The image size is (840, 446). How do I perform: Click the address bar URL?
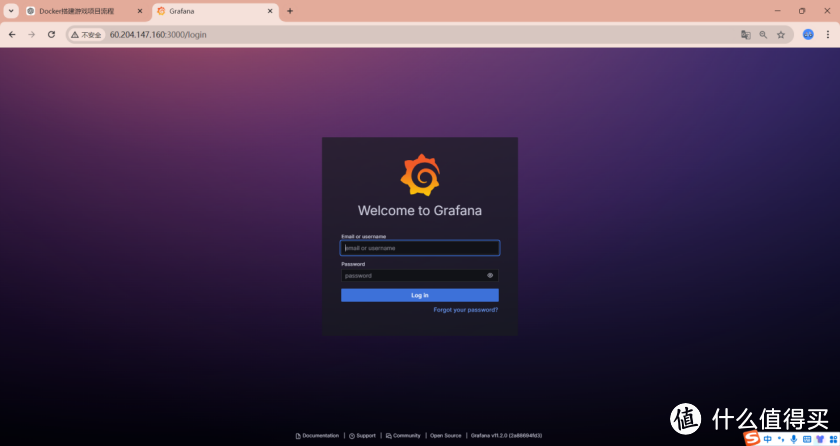point(158,35)
